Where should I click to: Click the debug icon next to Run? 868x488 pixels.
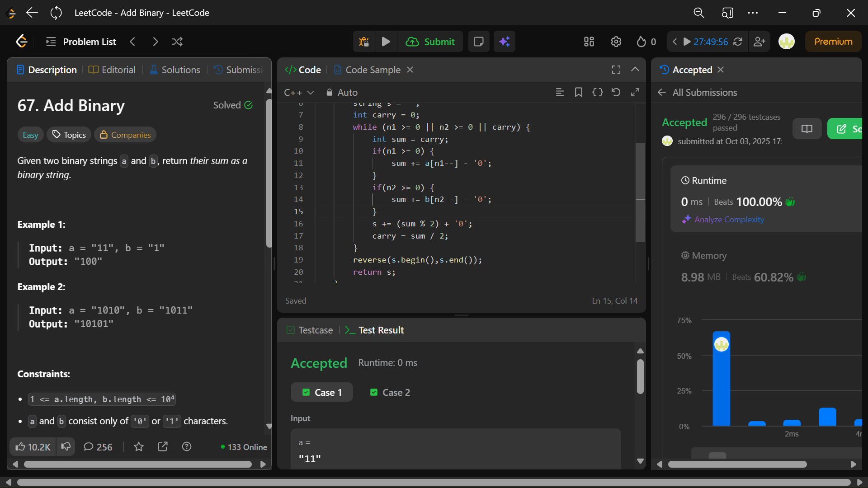pos(364,42)
